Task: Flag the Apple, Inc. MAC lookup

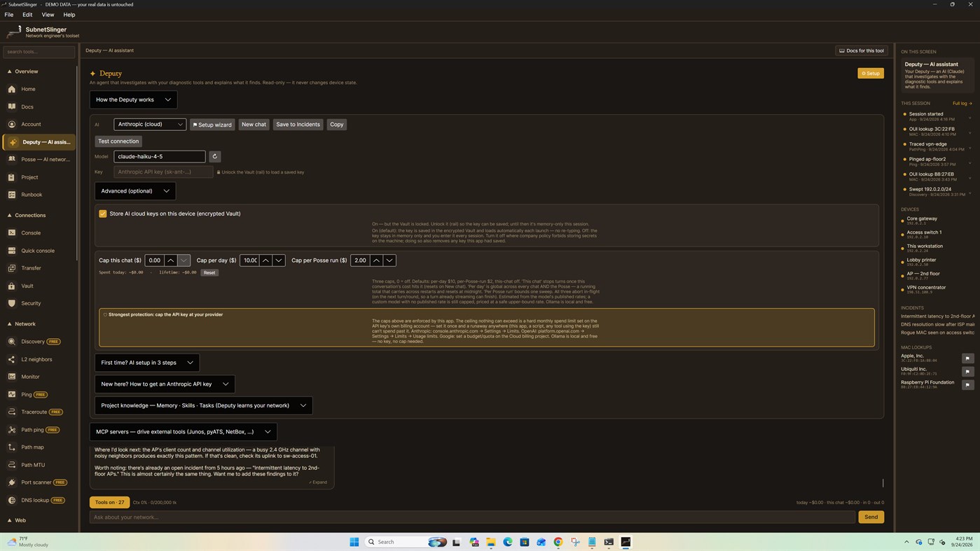Action: (967, 358)
